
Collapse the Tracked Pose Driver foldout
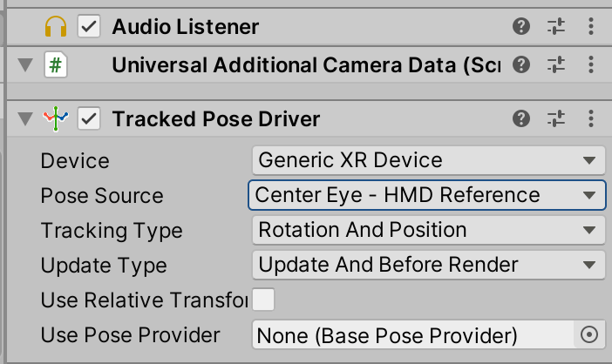point(25,118)
